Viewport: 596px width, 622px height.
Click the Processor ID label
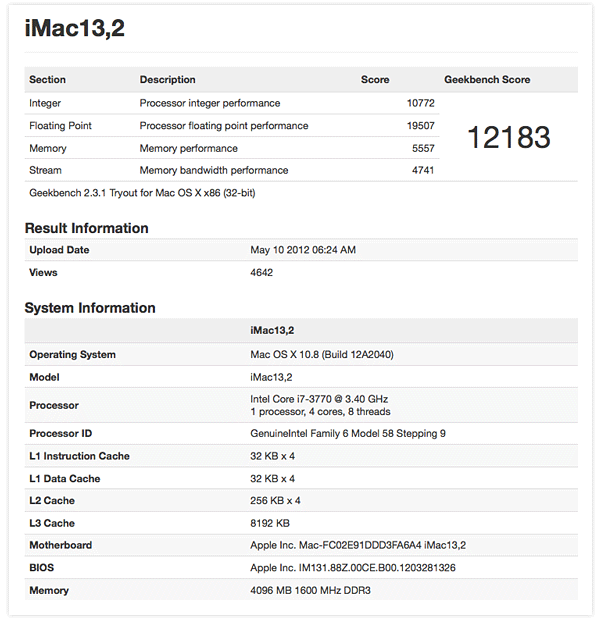(60, 434)
